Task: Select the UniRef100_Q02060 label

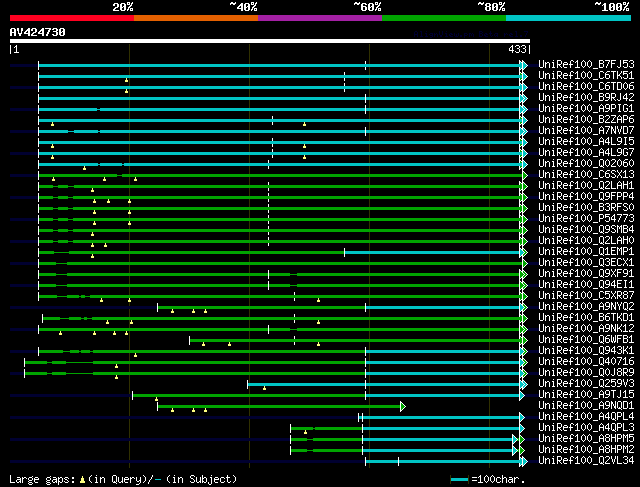Action: click(x=586, y=164)
